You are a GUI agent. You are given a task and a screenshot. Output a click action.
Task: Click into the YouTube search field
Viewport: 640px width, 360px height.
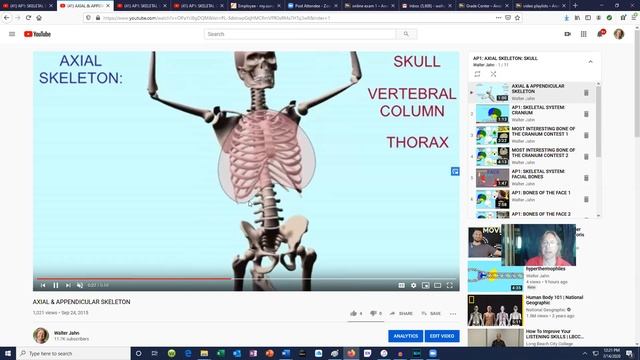[x=300, y=34]
